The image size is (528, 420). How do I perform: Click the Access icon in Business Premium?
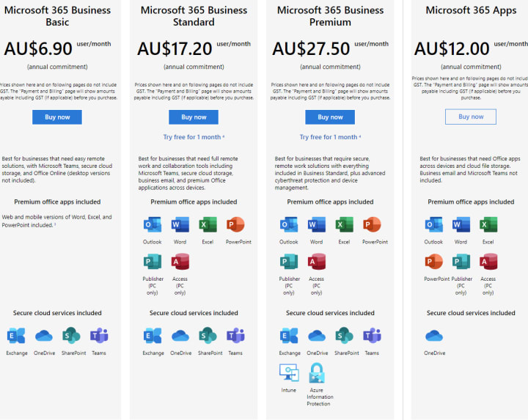(317, 262)
